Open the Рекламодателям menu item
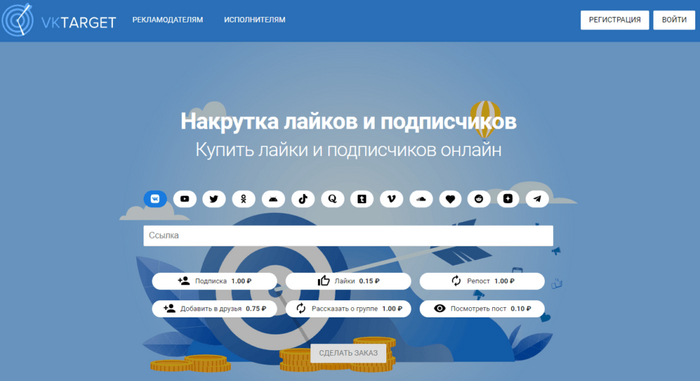 167,20
